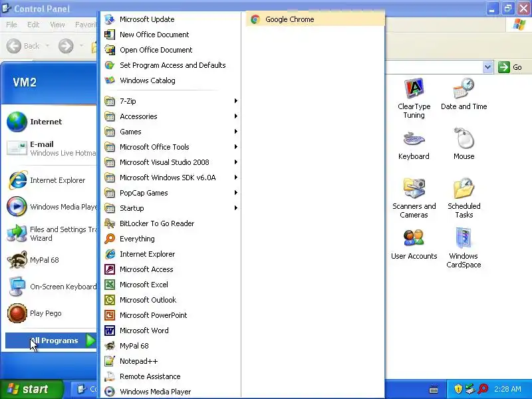Open the Internet pinned item

(51, 122)
